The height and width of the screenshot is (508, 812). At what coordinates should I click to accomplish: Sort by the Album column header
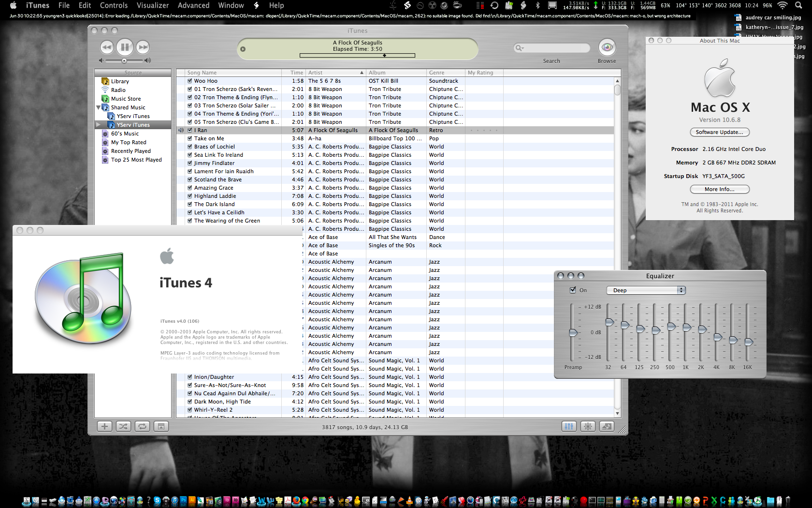[396, 73]
